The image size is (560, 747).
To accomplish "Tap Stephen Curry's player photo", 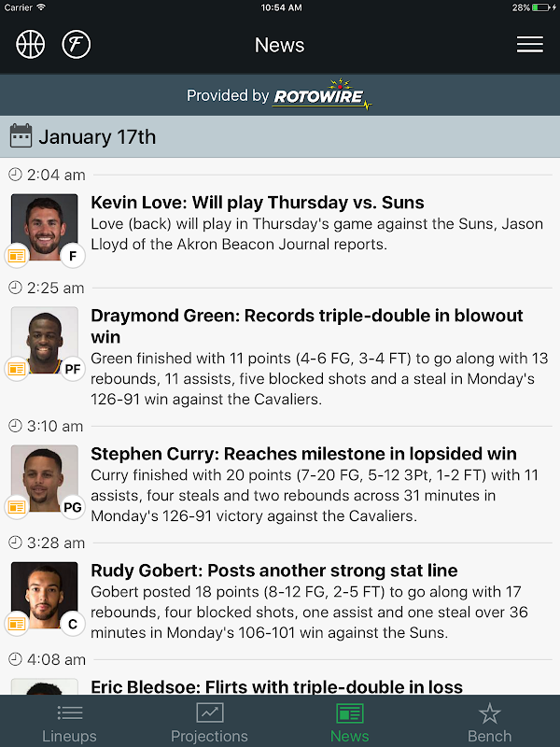I will pyautogui.click(x=44, y=477).
